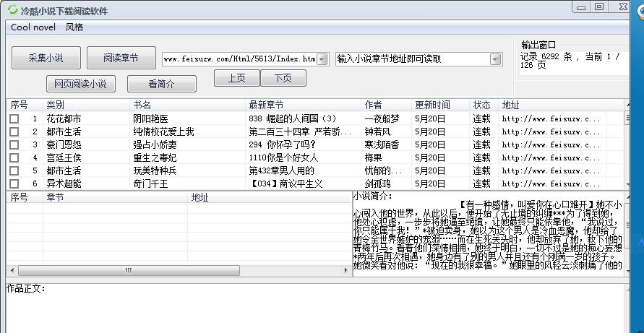Screen dimensions: 644x333
Task: Click the category cell 花花都市
Action: (x=64, y=119)
